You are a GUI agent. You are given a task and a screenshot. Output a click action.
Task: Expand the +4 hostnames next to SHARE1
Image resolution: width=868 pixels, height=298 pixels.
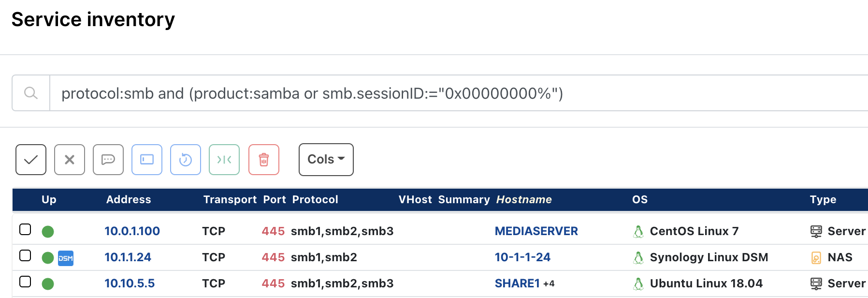point(548,284)
